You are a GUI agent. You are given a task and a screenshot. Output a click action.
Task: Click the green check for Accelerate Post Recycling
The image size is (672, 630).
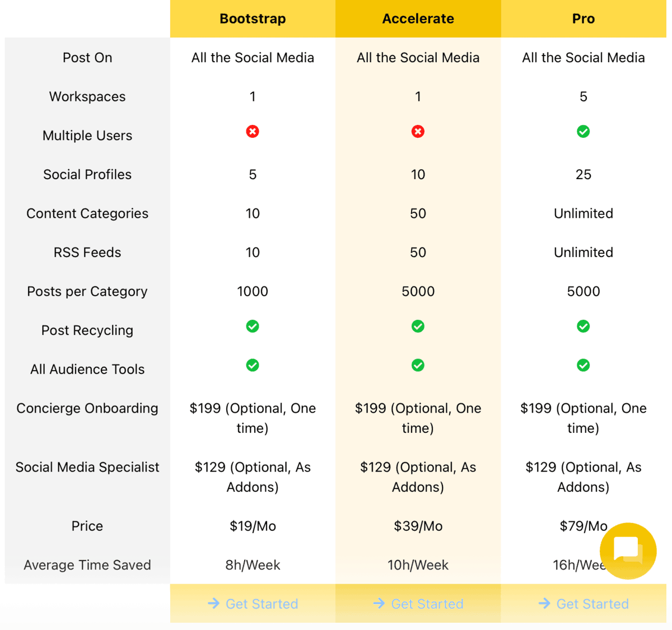click(x=418, y=326)
